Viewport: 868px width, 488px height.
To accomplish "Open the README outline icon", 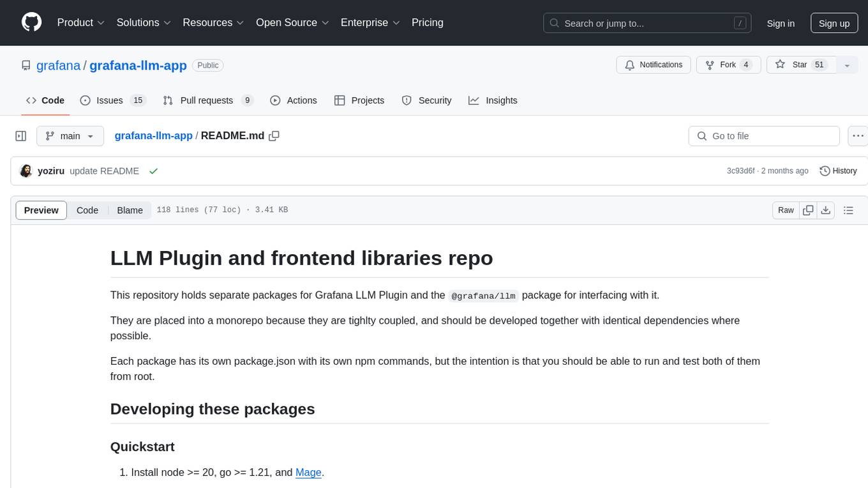I will [x=848, y=210].
